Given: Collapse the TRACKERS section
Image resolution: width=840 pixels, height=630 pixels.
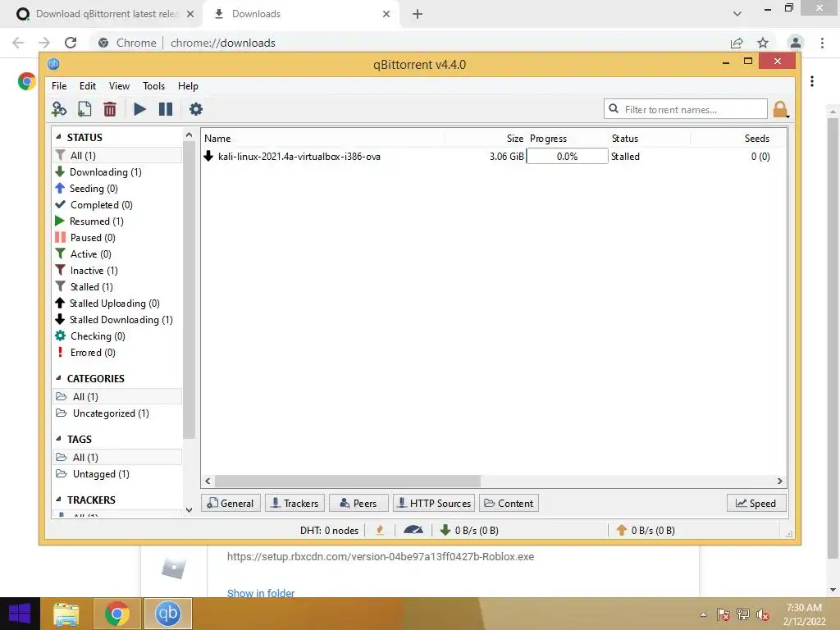Looking at the screenshot, I should click(58, 500).
